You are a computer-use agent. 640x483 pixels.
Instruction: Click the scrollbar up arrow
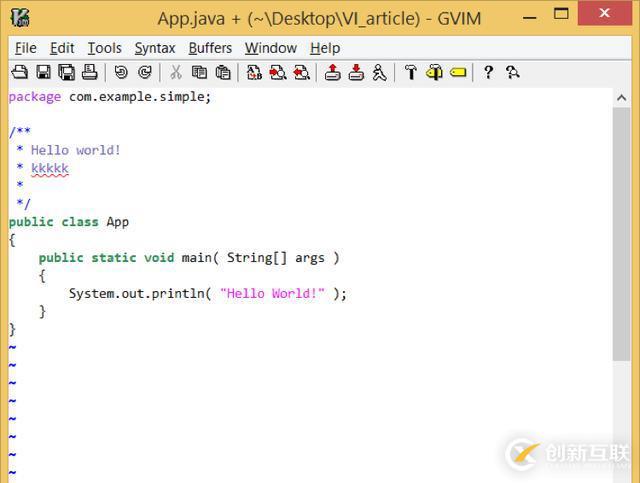coord(622,98)
